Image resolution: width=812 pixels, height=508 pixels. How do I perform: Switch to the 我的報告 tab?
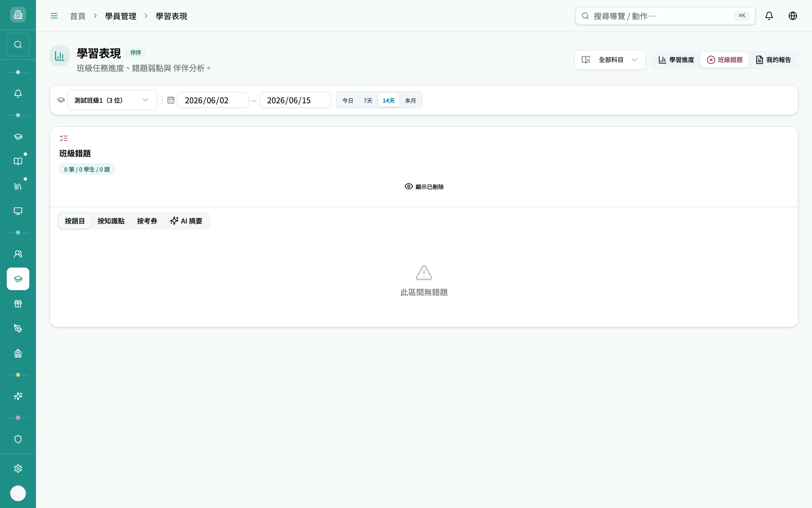click(x=773, y=60)
